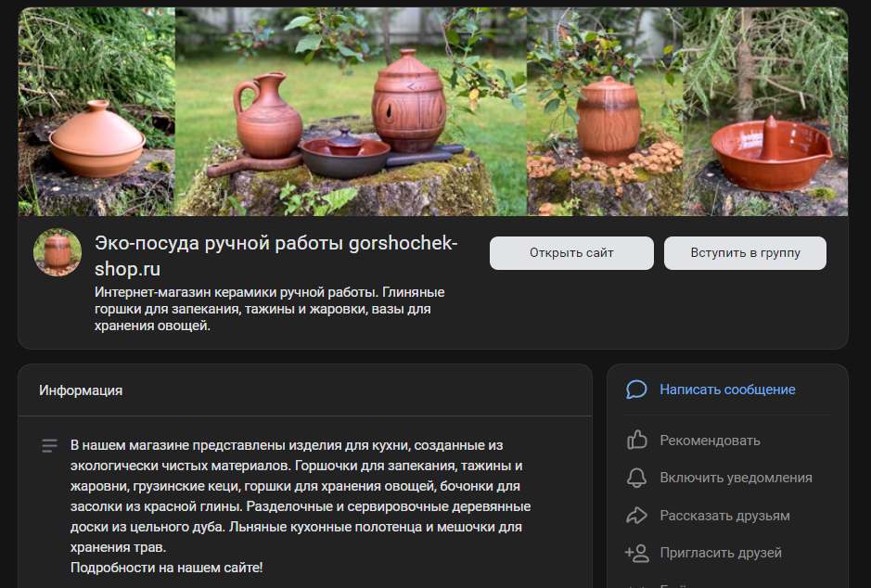Click the speech bubble message icon

point(636,390)
